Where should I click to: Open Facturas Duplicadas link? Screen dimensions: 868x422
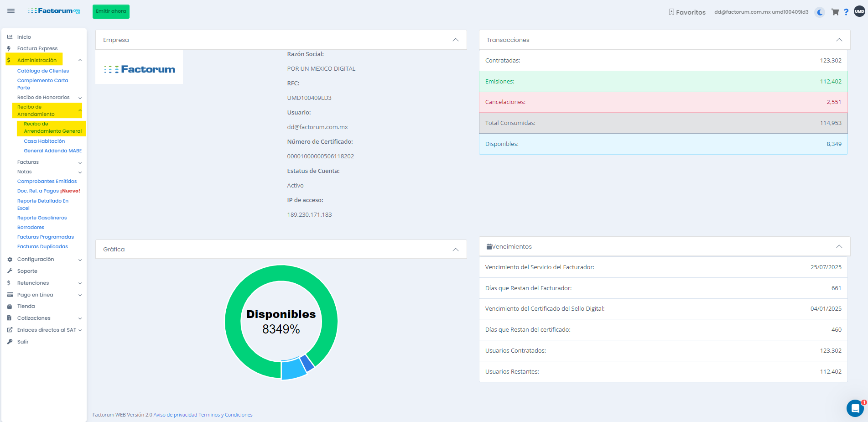click(42, 246)
